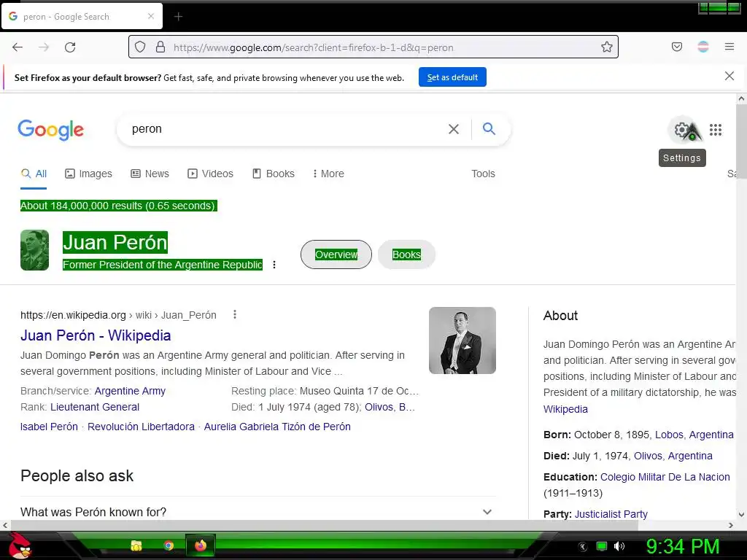
Task: Click the tray expand arrow icon
Action: pyautogui.click(x=583, y=547)
